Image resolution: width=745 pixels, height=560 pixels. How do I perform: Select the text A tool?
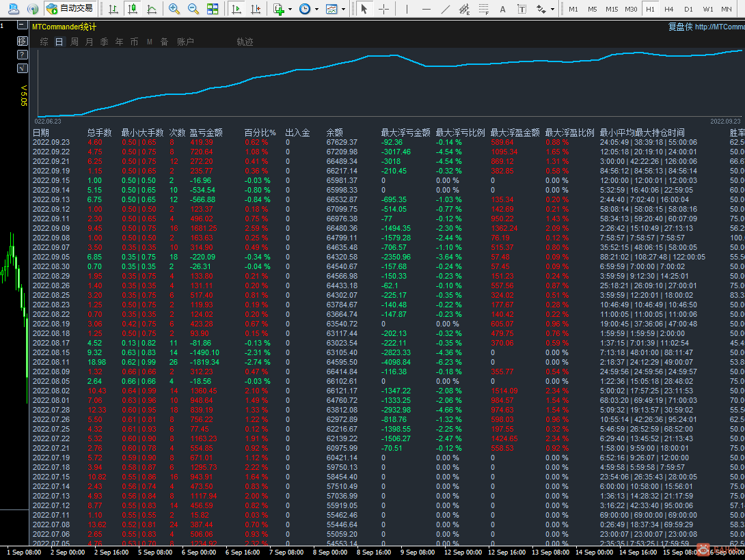[502, 9]
